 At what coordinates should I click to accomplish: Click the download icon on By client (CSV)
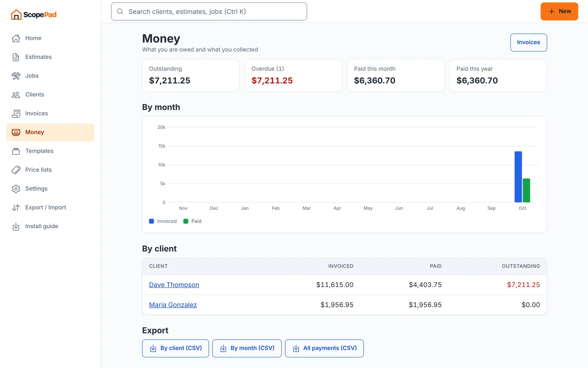click(153, 348)
